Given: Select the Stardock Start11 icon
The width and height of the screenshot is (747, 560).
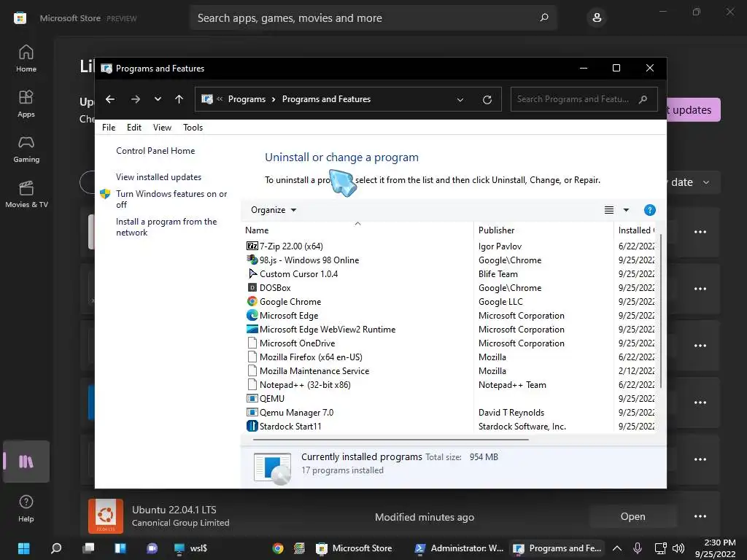Looking at the screenshot, I should pos(252,426).
